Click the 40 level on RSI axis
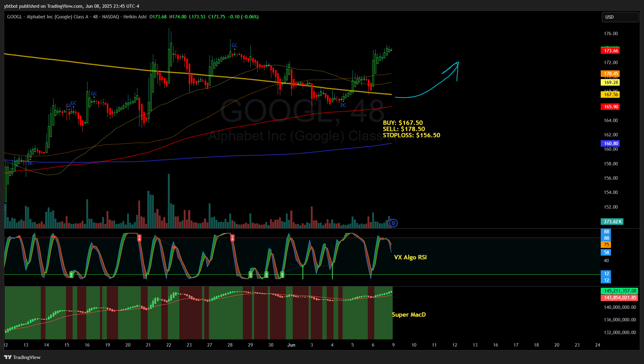This screenshot has width=644, height=364. point(606,261)
